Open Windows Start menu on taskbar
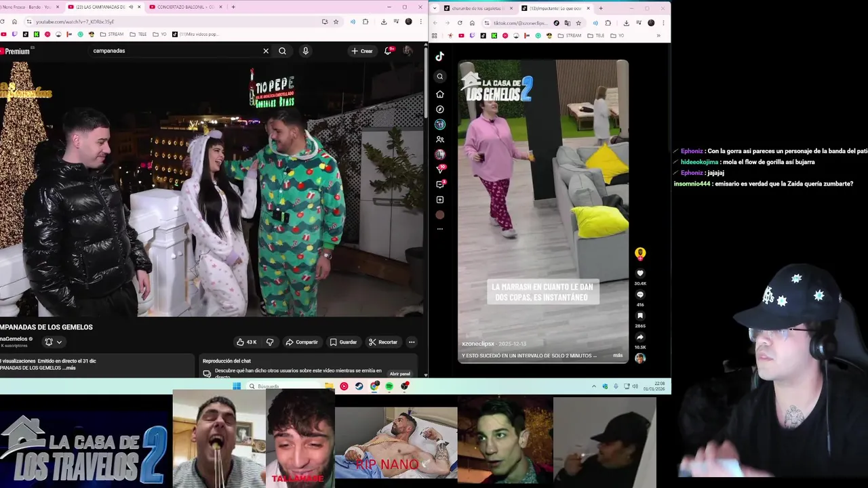The image size is (868, 488). pos(237,386)
